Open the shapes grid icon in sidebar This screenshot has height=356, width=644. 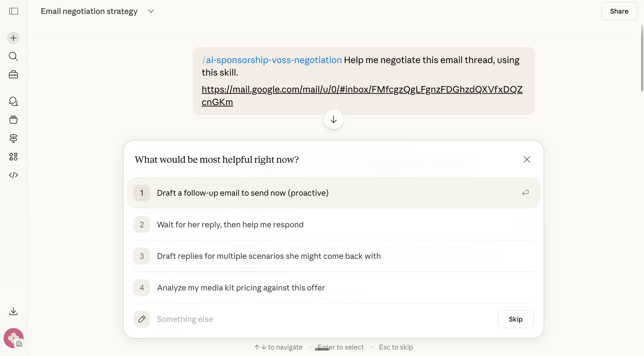click(13, 157)
